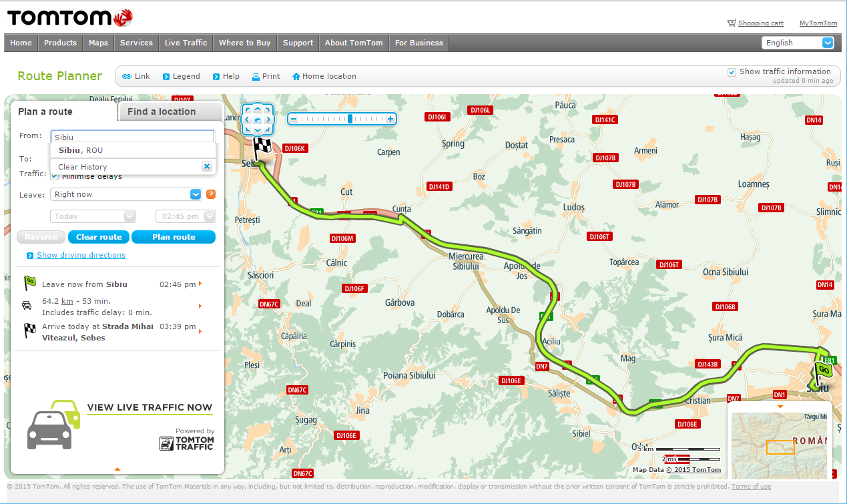Expand 'Arrive today' details arrow
The image size is (847, 504).
click(200, 330)
